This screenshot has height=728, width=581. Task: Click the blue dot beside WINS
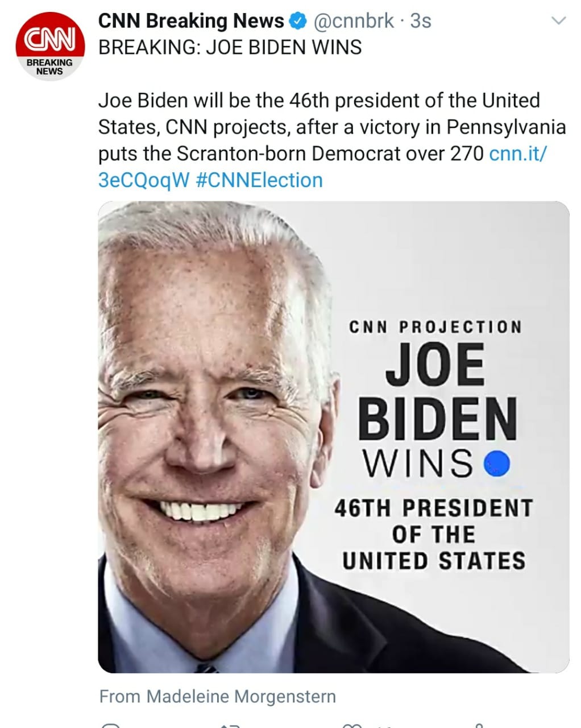click(497, 463)
